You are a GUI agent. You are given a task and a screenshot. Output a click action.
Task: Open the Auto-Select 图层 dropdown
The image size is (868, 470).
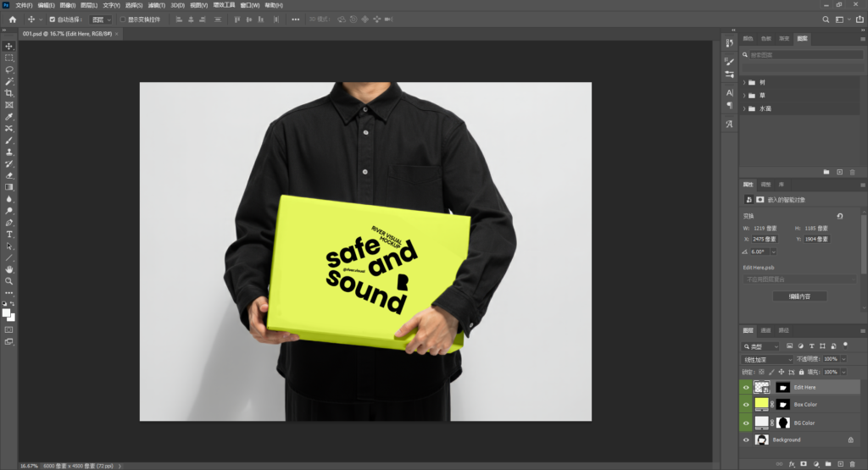click(x=101, y=19)
